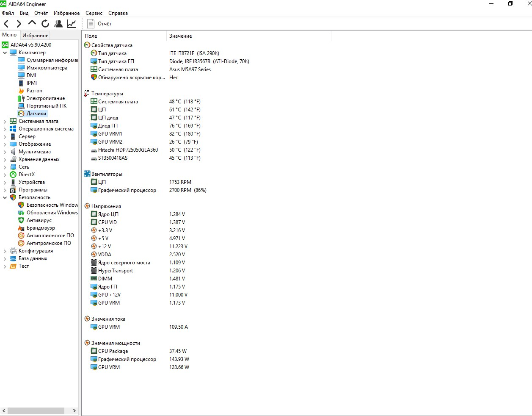Click the Напряжения lightning section icon
Image resolution: width=532 pixels, height=416 pixels.
pos(87,206)
